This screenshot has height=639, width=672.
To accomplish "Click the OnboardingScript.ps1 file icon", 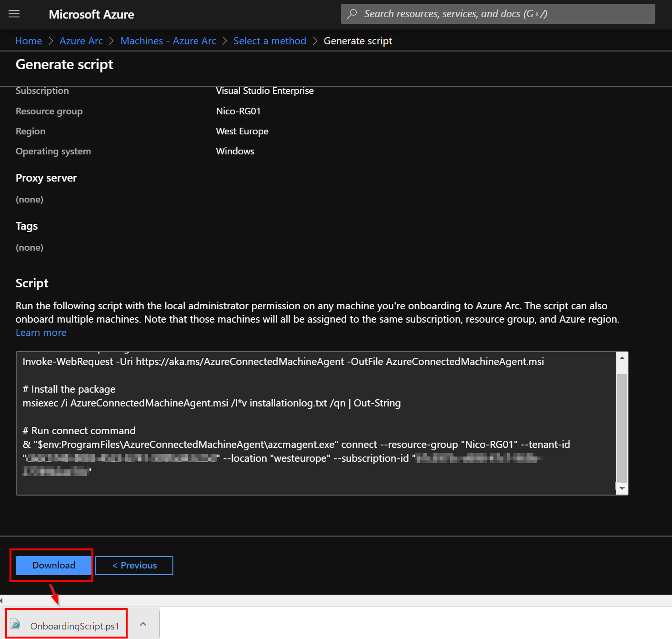I will (x=16, y=624).
